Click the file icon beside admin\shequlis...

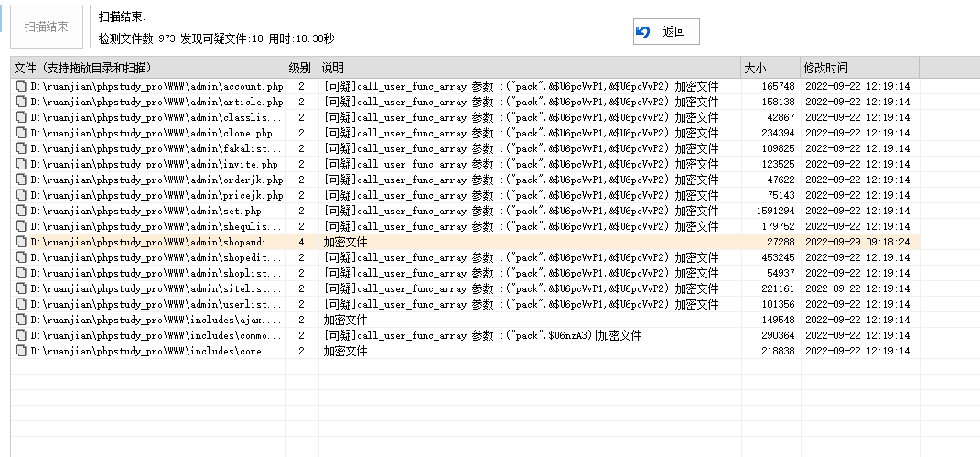[x=21, y=226]
